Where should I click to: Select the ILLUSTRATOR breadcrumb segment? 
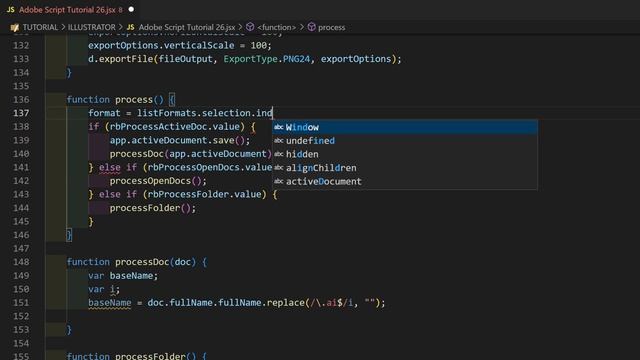click(91, 27)
